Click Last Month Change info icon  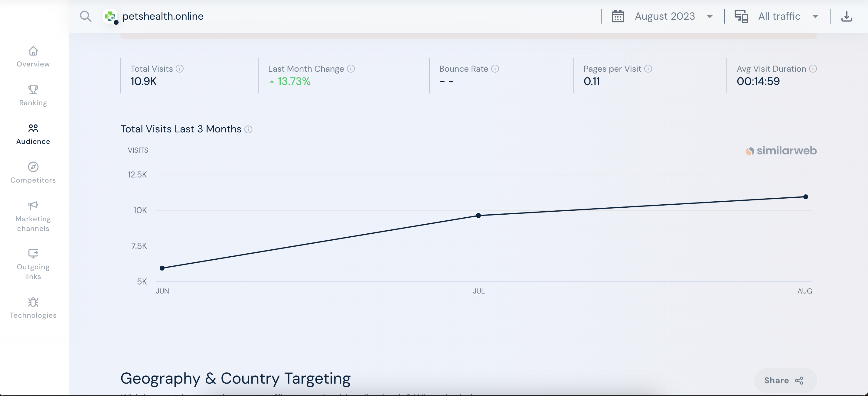pos(351,69)
